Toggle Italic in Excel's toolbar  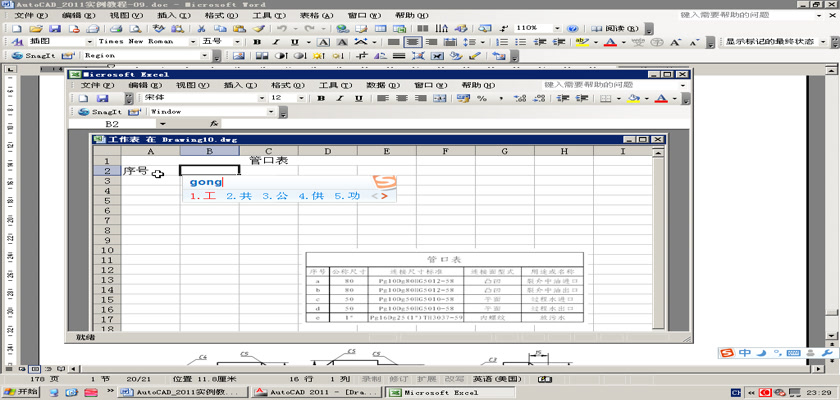click(340, 99)
